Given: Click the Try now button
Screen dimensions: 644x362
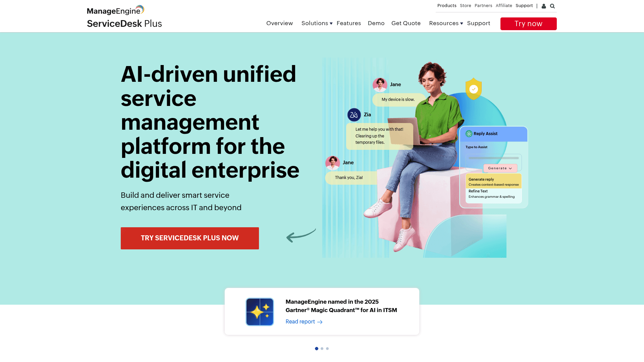Looking at the screenshot, I should click(528, 23).
